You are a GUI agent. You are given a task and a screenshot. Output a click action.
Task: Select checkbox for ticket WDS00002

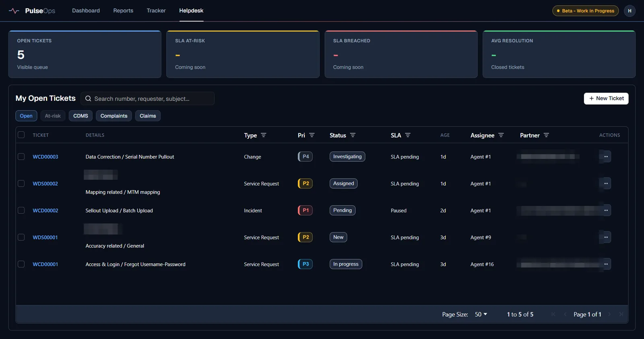coord(21,183)
